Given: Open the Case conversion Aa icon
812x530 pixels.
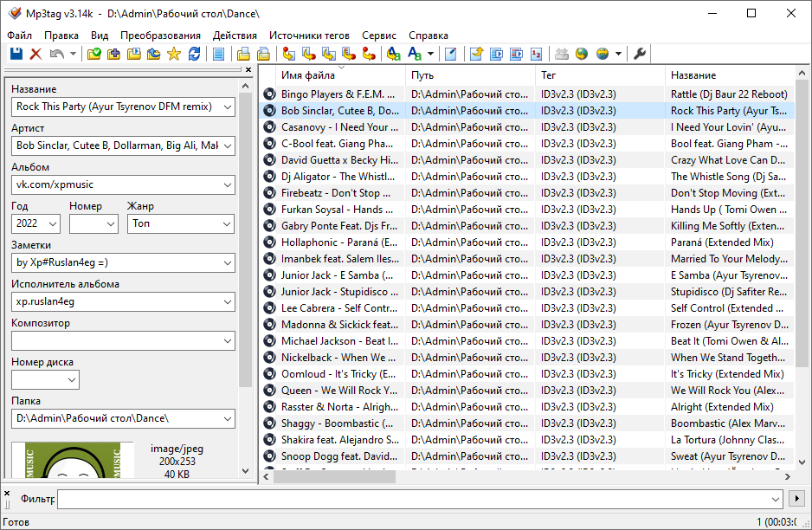Looking at the screenshot, I should 414,54.
